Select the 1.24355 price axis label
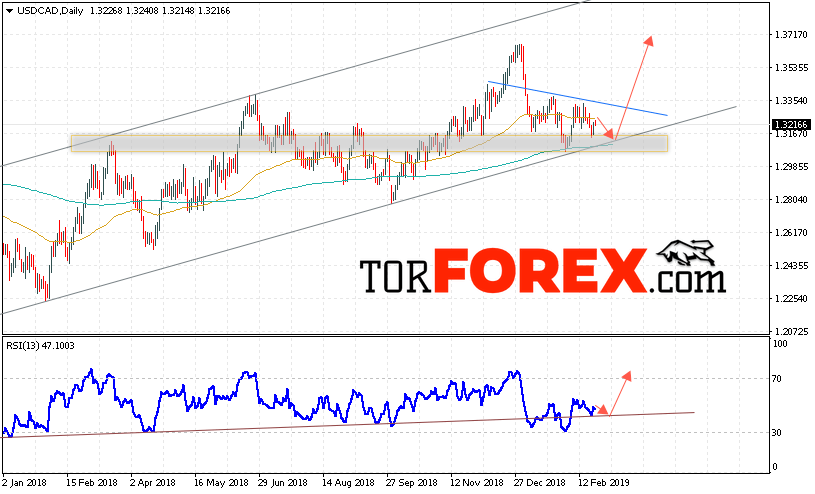The image size is (815, 494). pos(791,266)
